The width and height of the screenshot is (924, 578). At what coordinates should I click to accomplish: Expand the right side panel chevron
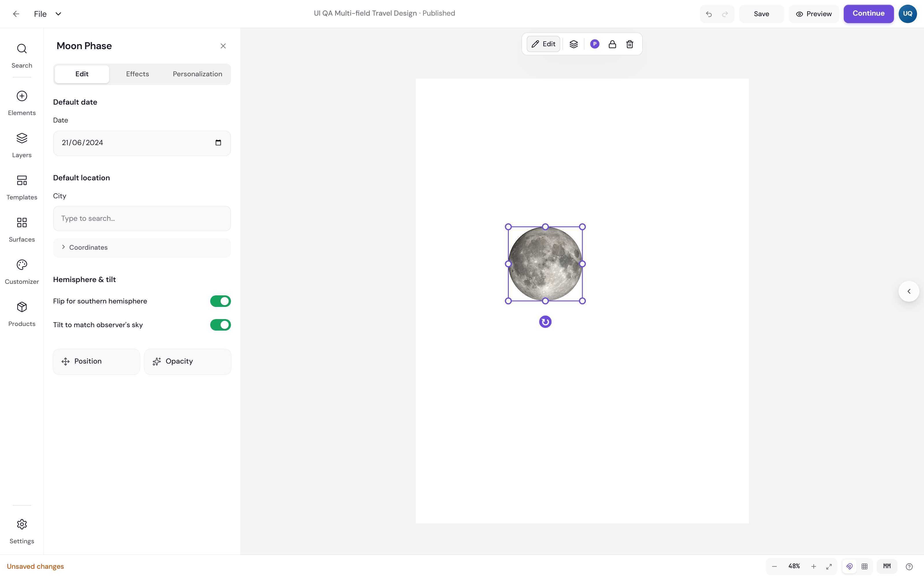click(909, 291)
